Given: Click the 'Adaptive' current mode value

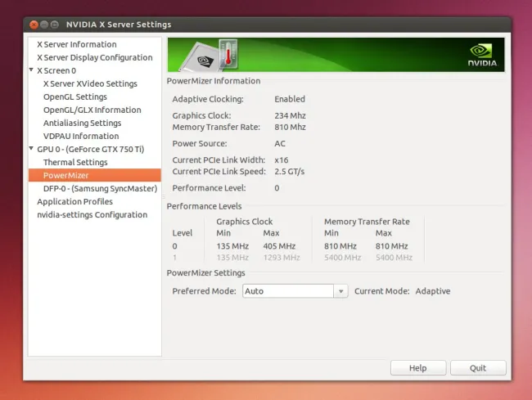Looking at the screenshot, I should [433, 291].
